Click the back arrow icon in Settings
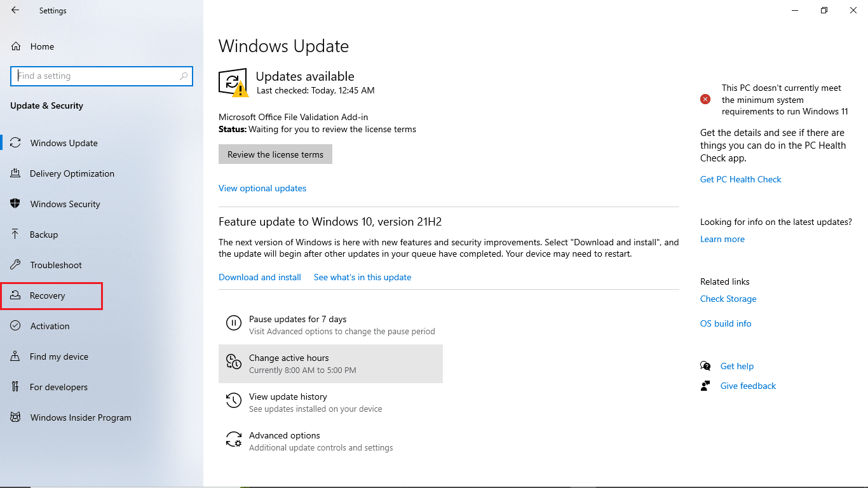The image size is (868, 488). [15, 10]
